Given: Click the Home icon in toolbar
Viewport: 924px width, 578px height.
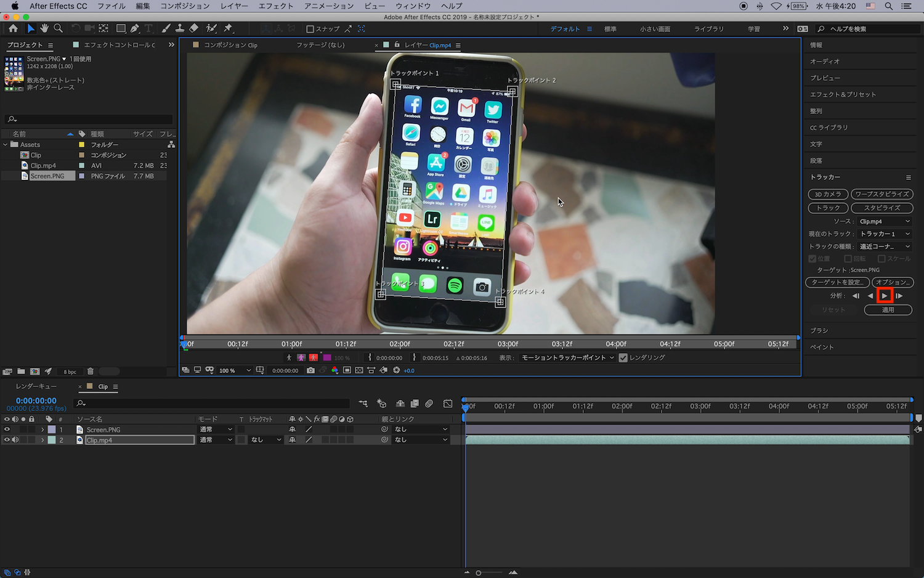Looking at the screenshot, I should (x=13, y=28).
